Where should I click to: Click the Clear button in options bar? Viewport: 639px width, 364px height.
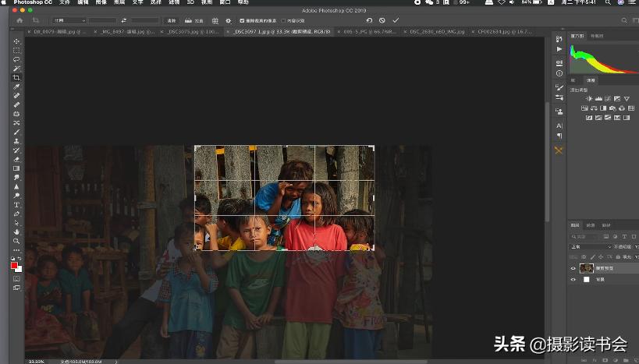[171, 20]
